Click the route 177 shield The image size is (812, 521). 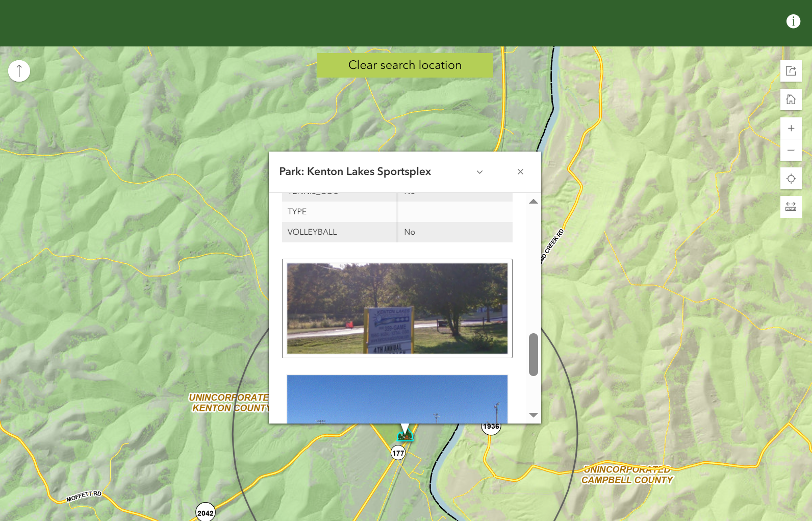398,453
